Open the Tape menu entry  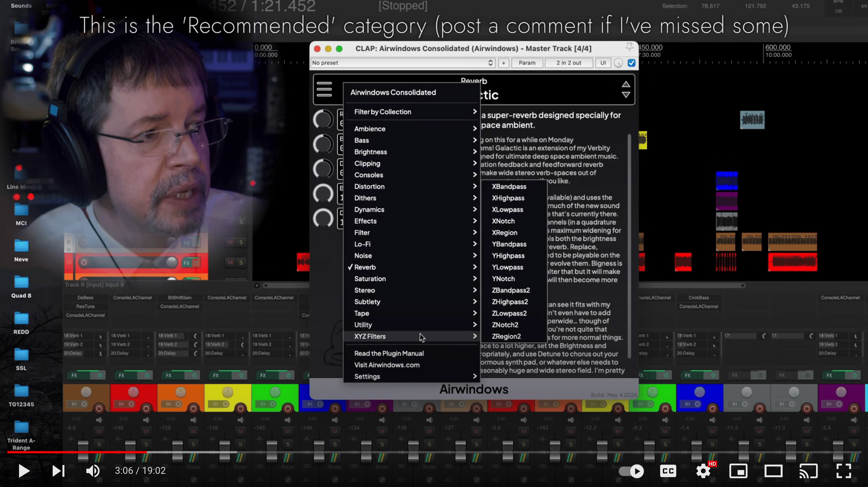pyautogui.click(x=412, y=313)
